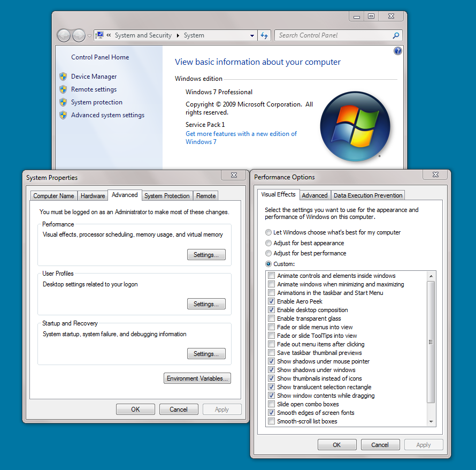Uncheck Enable Aero Peek
The image size is (476, 470).
click(271, 301)
